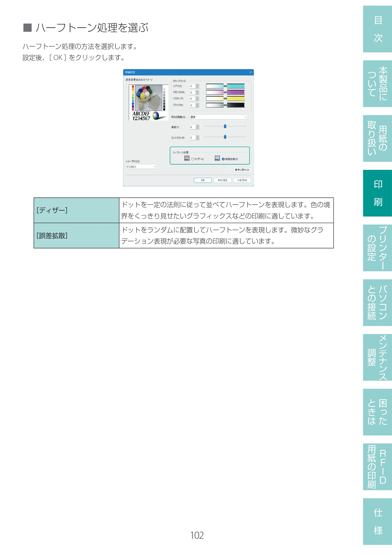Click the ディザー halftone pattern icon
Viewport: 392px width, 555px height.
(x=187, y=158)
